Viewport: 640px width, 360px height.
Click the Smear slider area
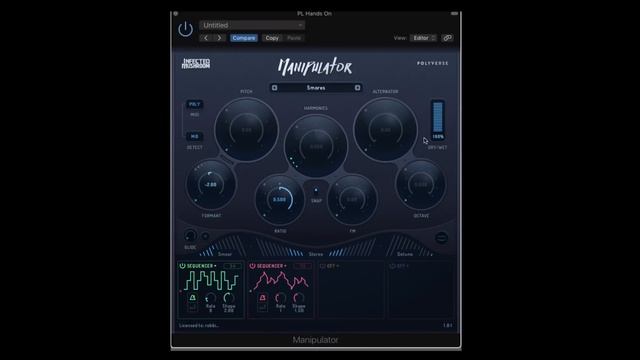click(224, 246)
